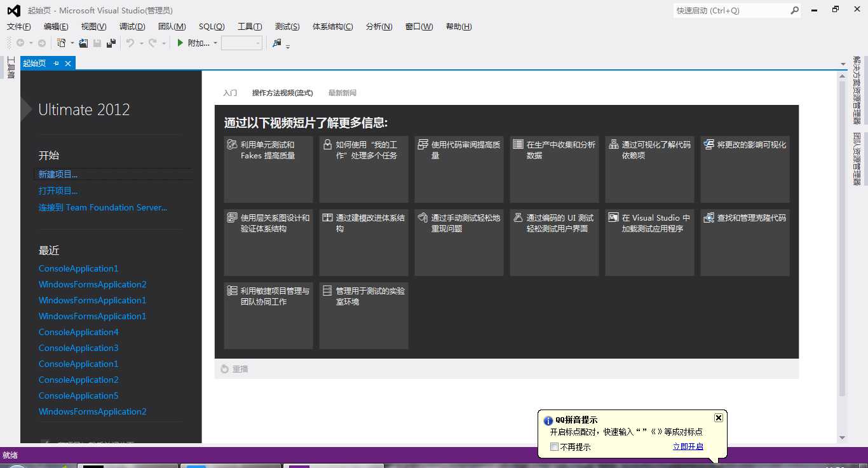The height and width of the screenshot is (468, 868).
Task: Open the 使用代码审阅提高质量 video tile
Action: pyautogui.click(x=459, y=169)
